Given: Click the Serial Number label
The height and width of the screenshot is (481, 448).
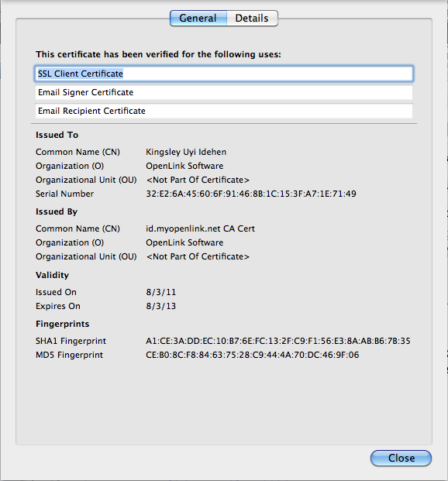Looking at the screenshot, I should click(64, 194).
